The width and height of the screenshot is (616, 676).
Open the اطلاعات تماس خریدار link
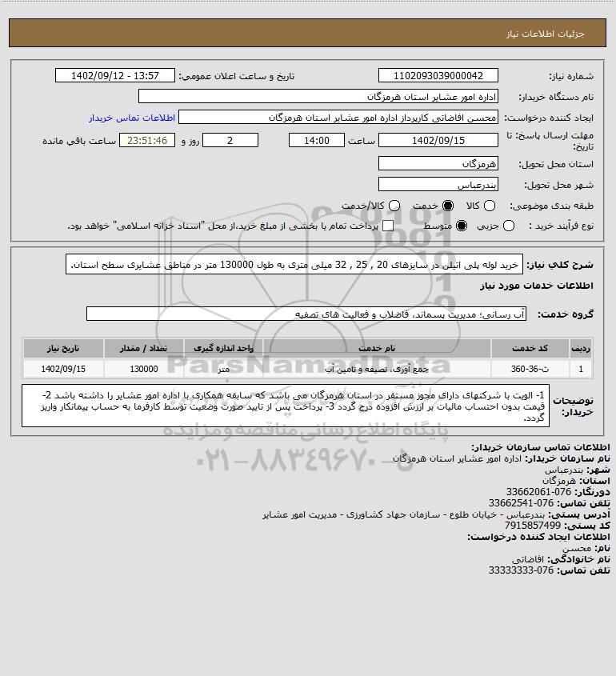[132, 118]
